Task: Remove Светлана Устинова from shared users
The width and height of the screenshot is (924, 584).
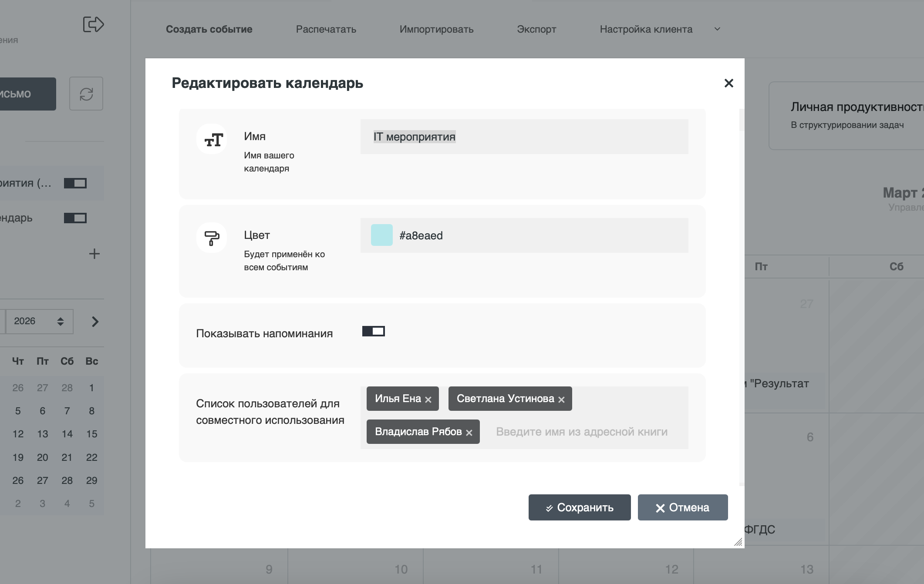Action: coord(561,399)
